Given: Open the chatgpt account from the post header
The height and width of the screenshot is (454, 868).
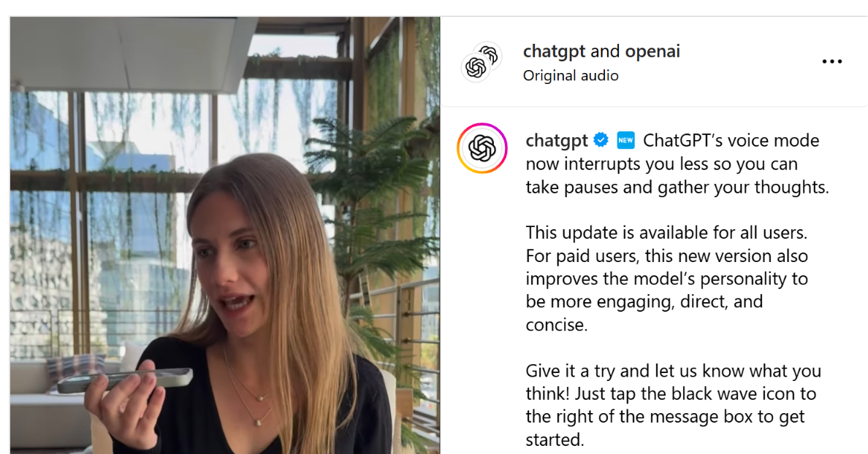Looking at the screenshot, I should pyautogui.click(x=554, y=51).
